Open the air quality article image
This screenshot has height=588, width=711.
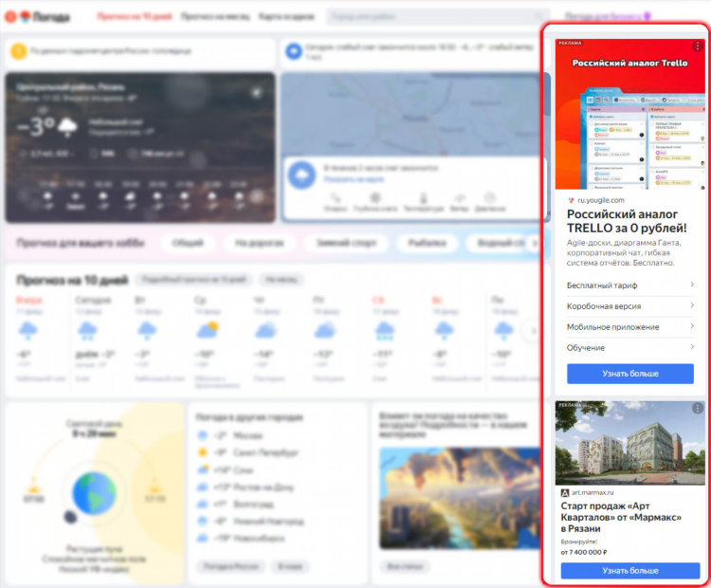point(459,498)
